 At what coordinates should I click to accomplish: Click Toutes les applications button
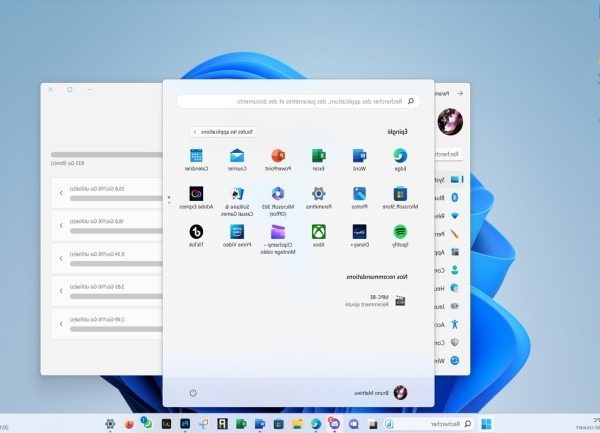point(223,132)
